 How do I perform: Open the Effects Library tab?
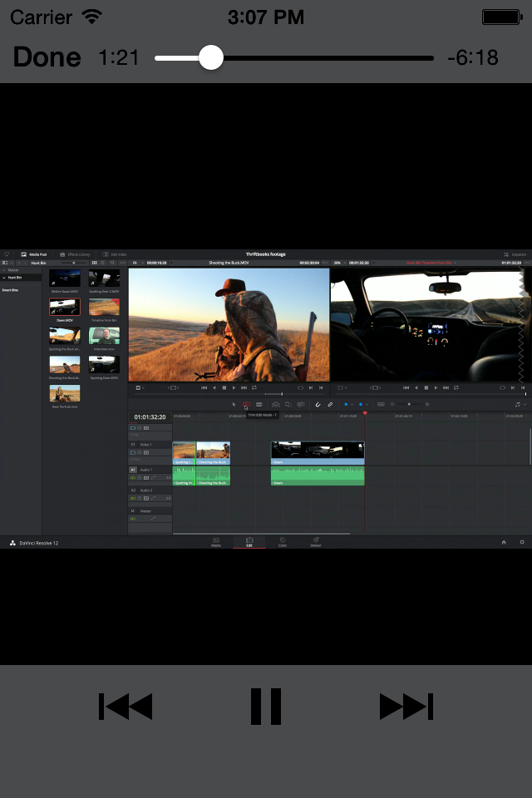point(75,254)
